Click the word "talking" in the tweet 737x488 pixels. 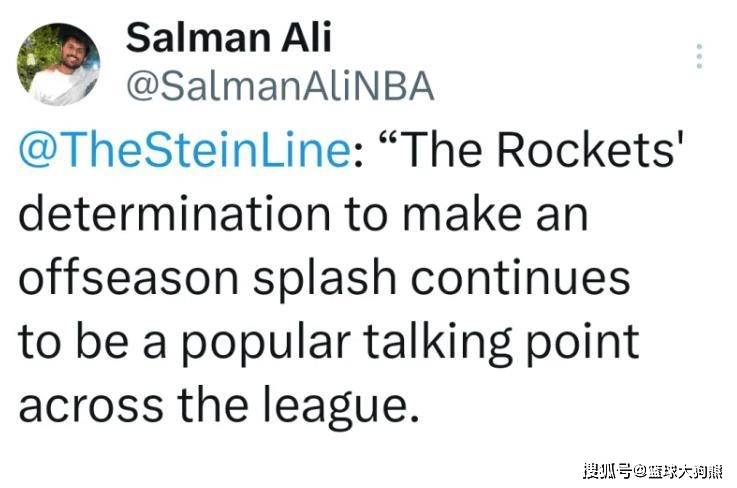click(438, 343)
